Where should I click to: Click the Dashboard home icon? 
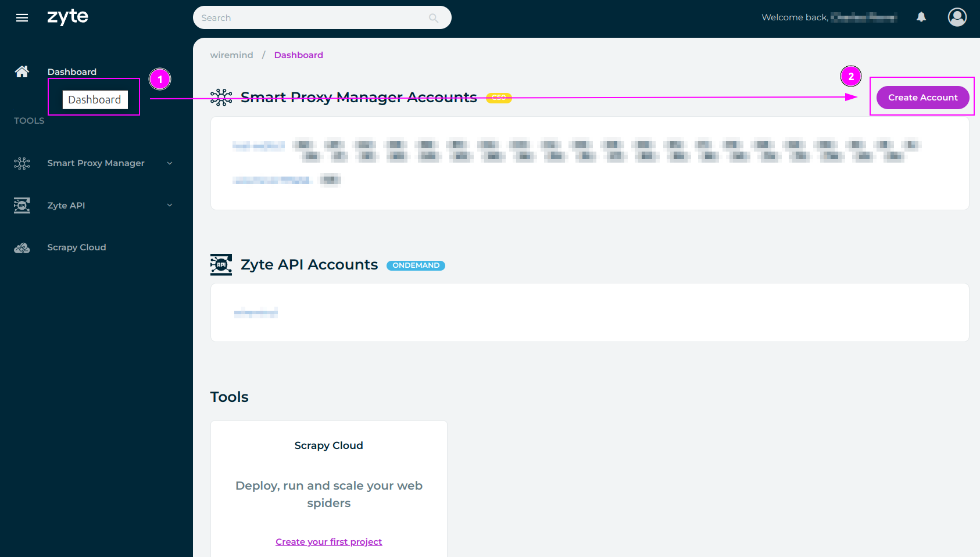[22, 71]
